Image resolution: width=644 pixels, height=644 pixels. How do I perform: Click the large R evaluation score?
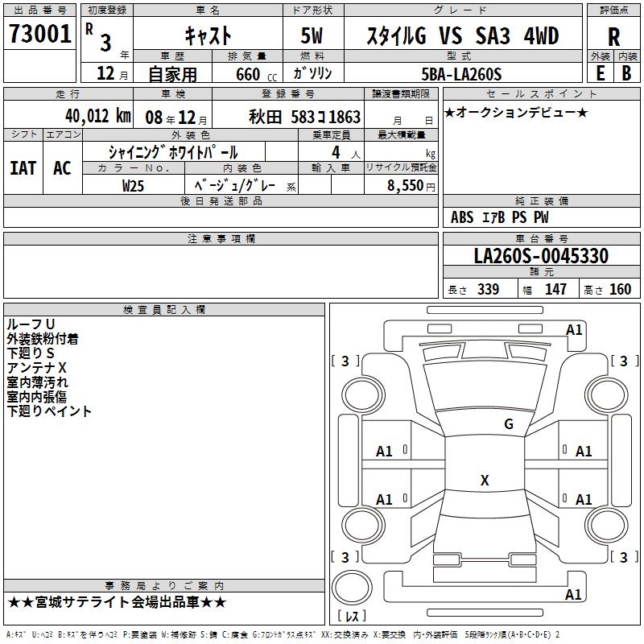613,36
